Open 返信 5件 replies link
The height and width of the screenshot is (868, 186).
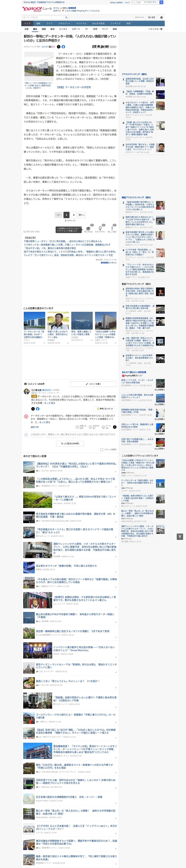35,427
